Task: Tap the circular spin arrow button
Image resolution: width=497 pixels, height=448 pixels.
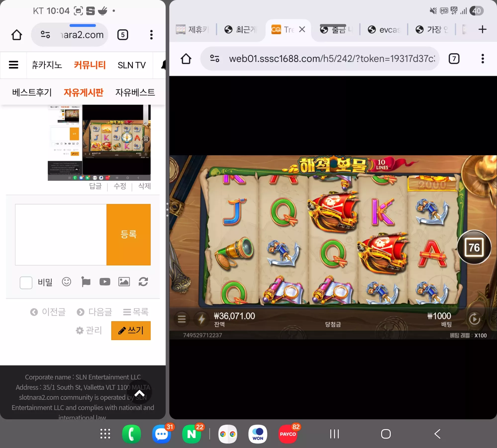Action: point(474,319)
